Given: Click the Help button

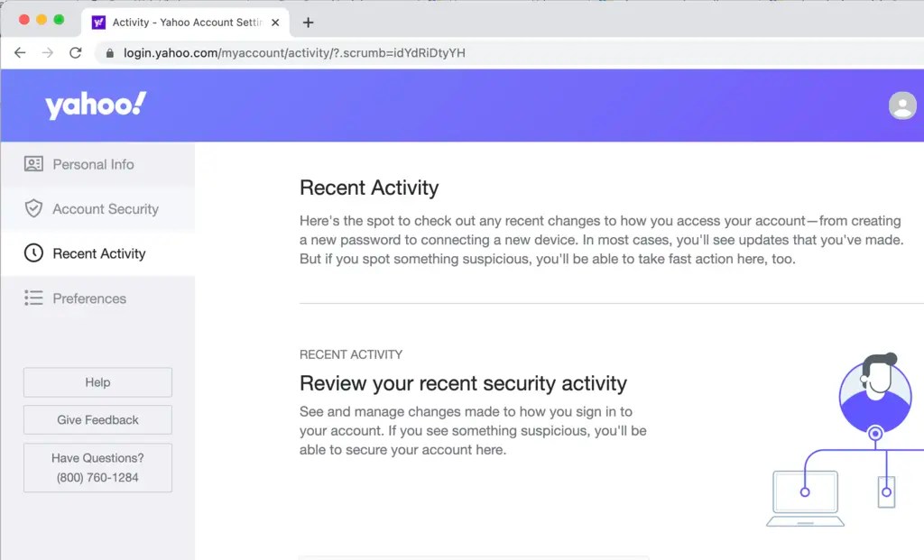Looking at the screenshot, I should point(97,381).
